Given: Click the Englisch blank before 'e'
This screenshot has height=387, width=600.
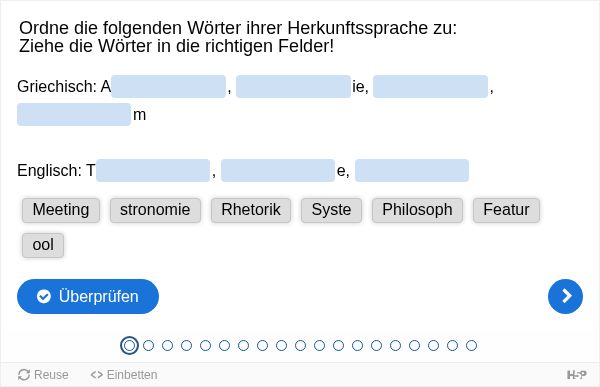Looking at the screenshot, I should point(278,170).
